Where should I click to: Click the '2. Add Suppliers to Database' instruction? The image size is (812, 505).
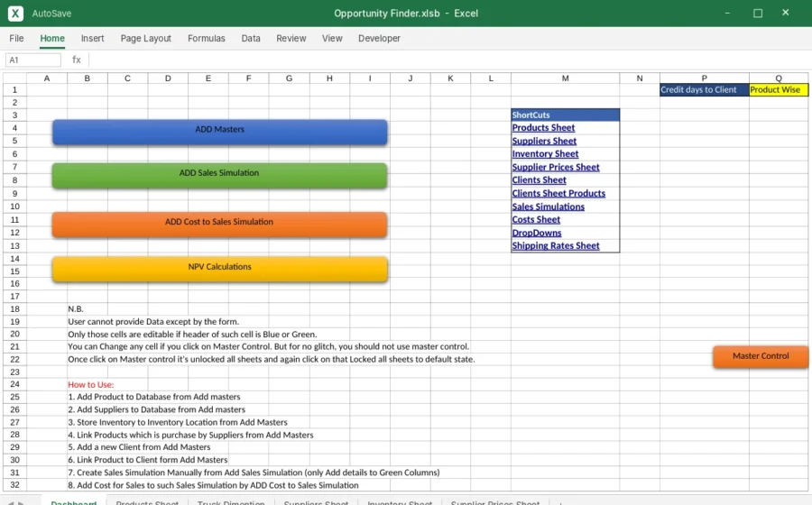tap(156, 409)
